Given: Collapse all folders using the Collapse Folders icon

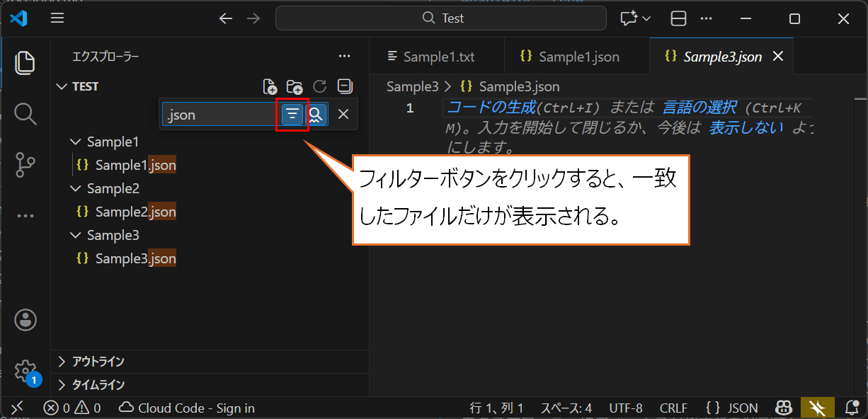Looking at the screenshot, I should point(344,86).
